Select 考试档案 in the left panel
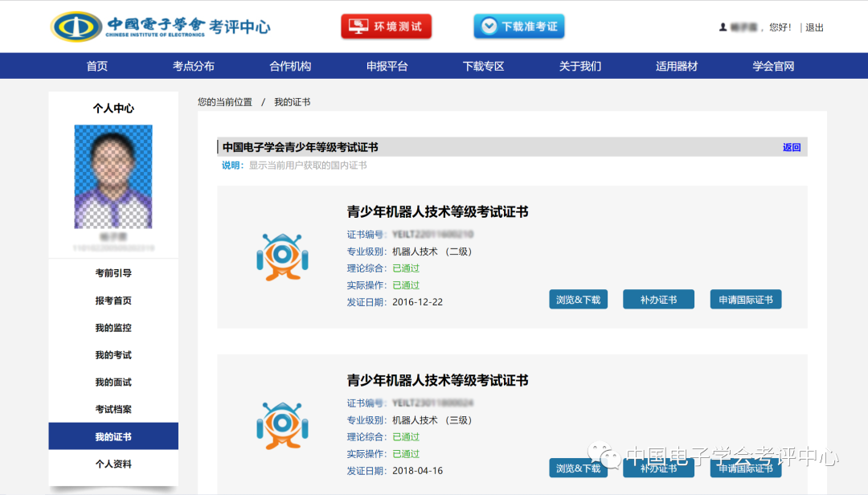Viewport: 868px width, 495px height. coord(113,408)
